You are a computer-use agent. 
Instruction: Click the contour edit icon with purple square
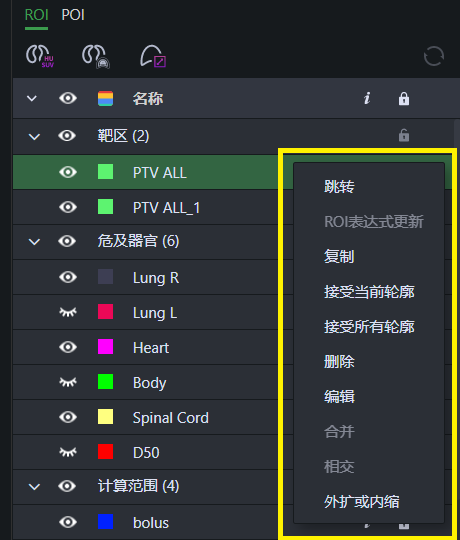point(153,56)
